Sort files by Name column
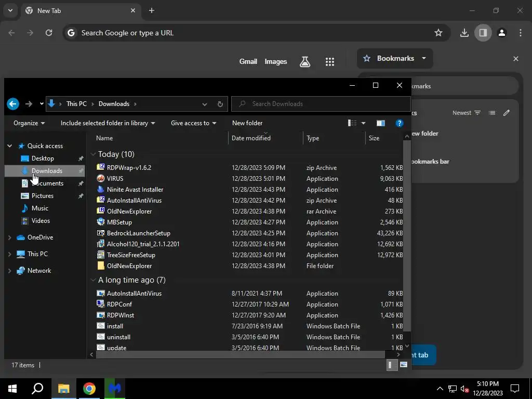This screenshot has width=532, height=399. 104,138
